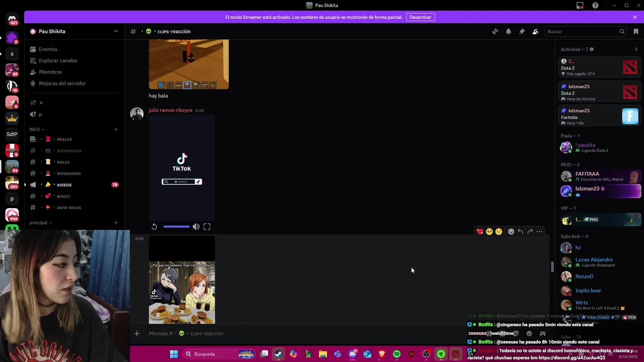Open the TikTok video in fullscreen

(x=207, y=227)
